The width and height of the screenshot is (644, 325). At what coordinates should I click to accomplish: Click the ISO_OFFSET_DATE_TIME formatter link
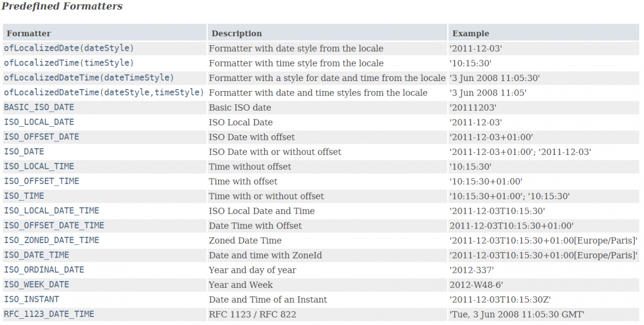(x=54, y=225)
